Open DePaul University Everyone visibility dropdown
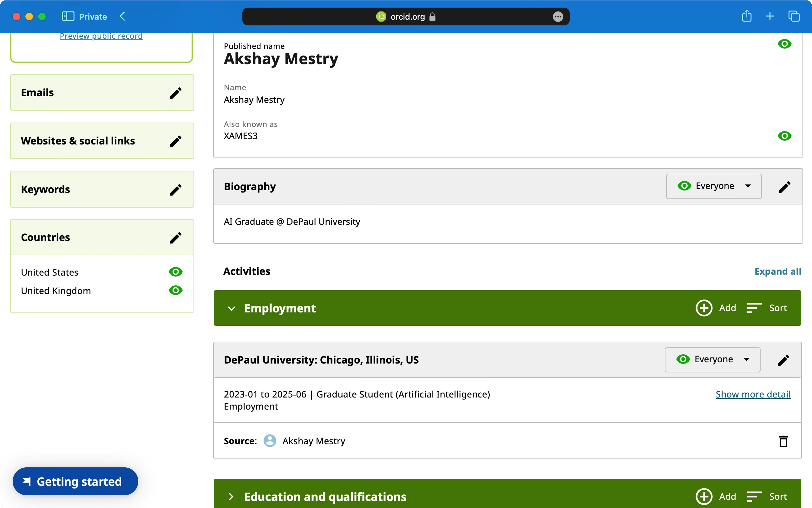Viewport: 812px width, 508px height. [x=712, y=359]
